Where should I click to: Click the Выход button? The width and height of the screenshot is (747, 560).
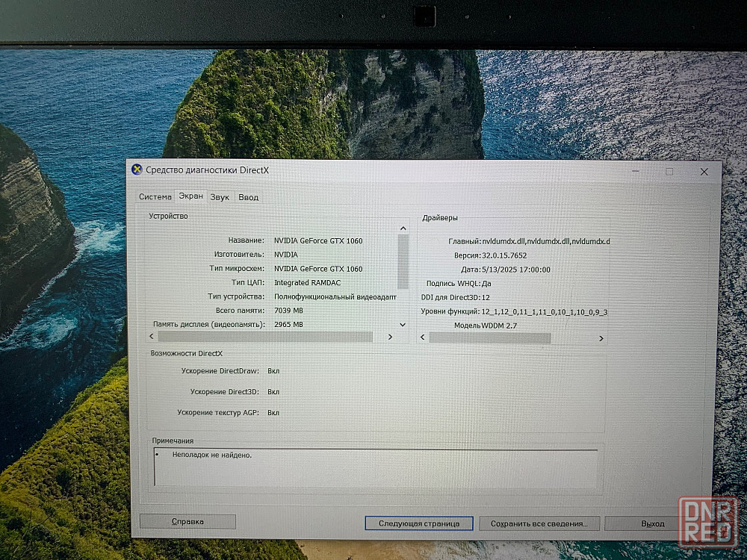[652, 524]
